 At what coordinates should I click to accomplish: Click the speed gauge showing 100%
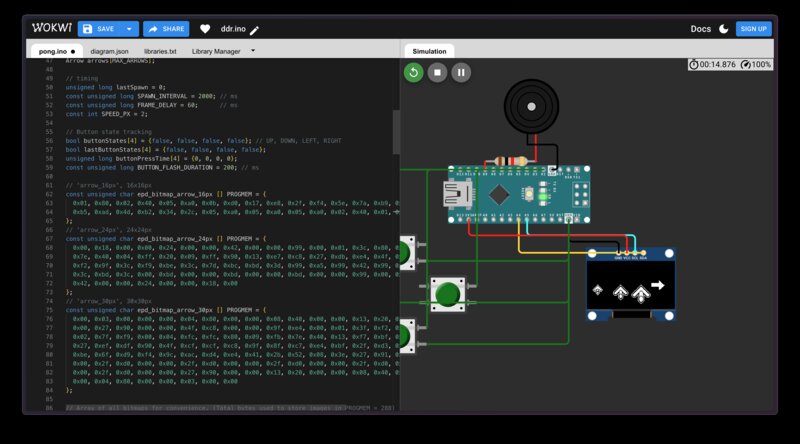pos(745,64)
